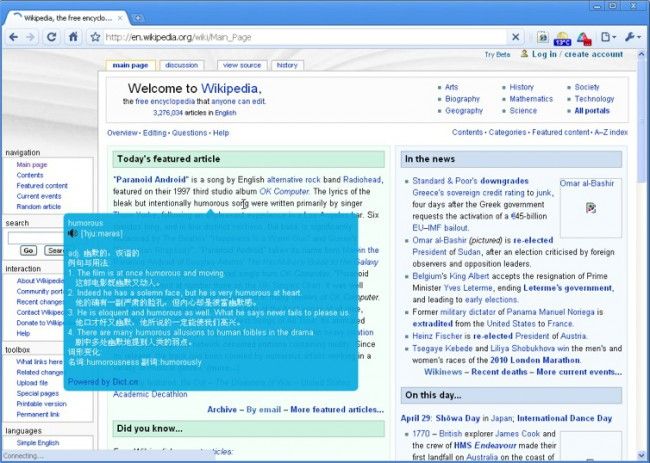
Task: Click the International Dance Day link
Action: [x=564, y=418]
